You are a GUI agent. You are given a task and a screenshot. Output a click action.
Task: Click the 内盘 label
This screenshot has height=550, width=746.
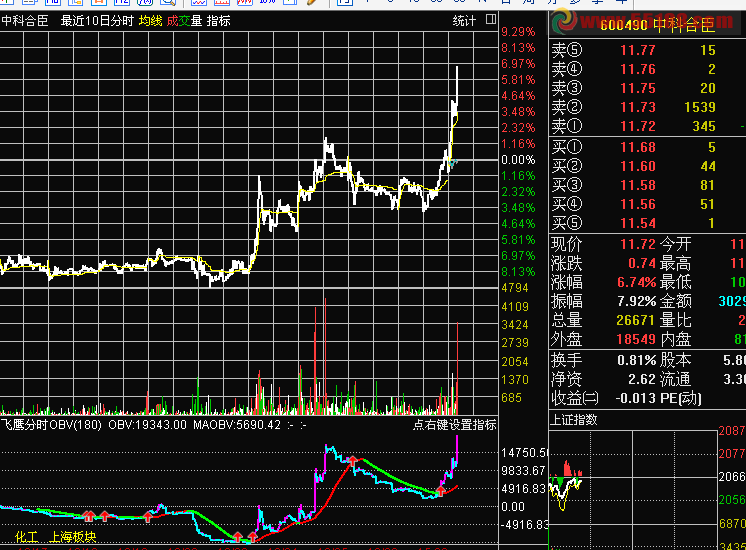coord(675,339)
